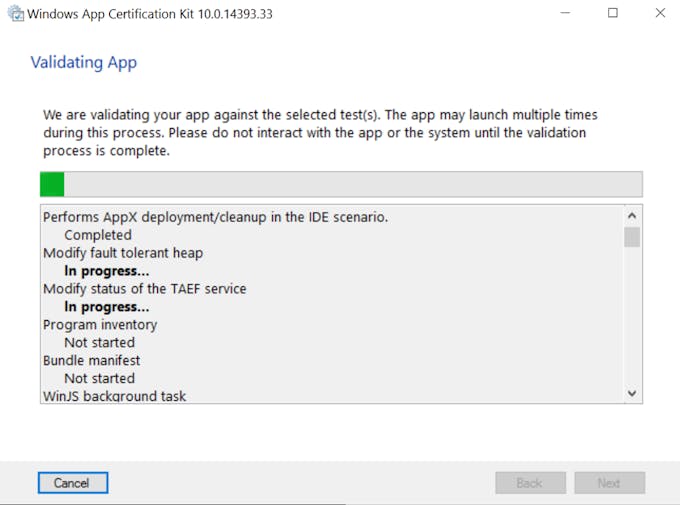Viewport: 680px width, 505px height.
Task: Close the Certification Kit window
Action: 660,13
